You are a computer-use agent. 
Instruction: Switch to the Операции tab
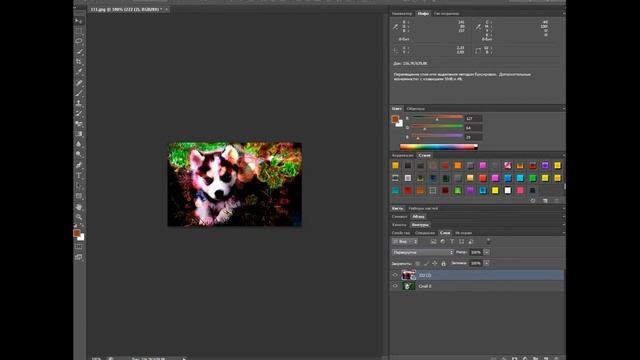[425, 233]
